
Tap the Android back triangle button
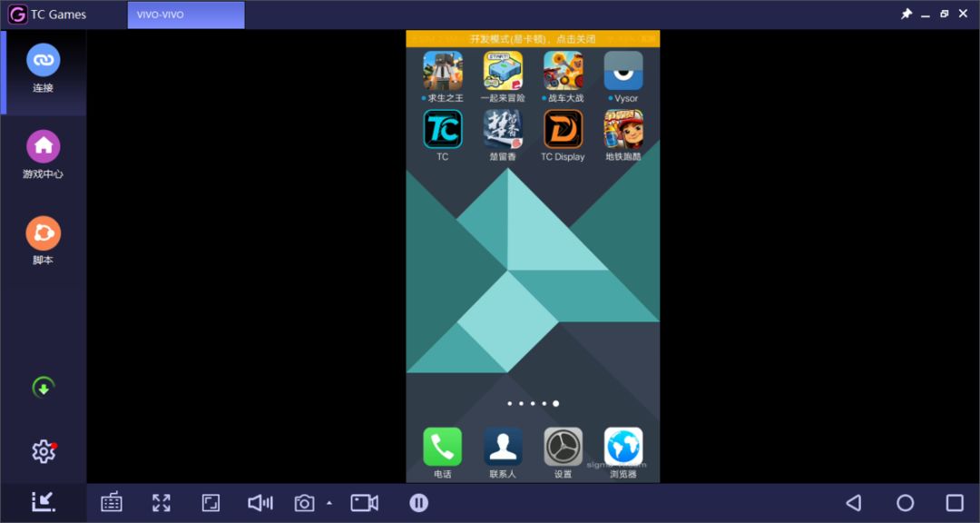pyautogui.click(x=854, y=502)
